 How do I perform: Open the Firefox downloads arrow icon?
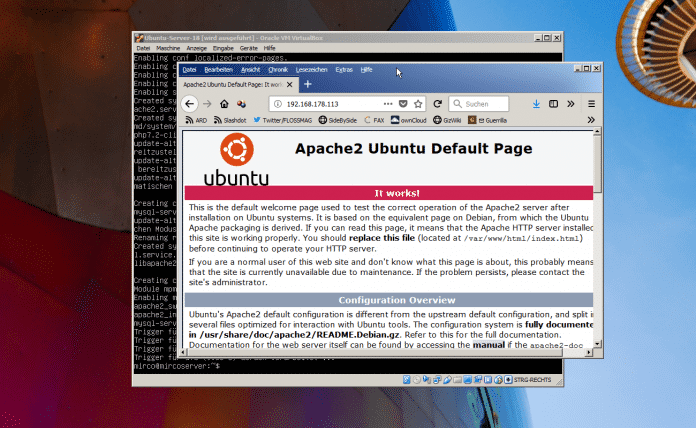pyautogui.click(x=537, y=104)
